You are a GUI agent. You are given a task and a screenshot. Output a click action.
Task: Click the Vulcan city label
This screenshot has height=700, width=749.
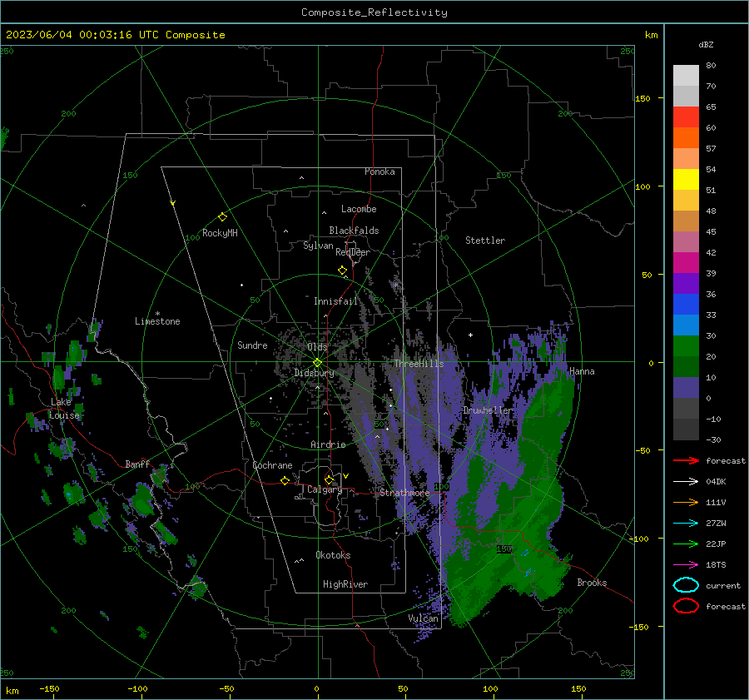click(x=424, y=618)
